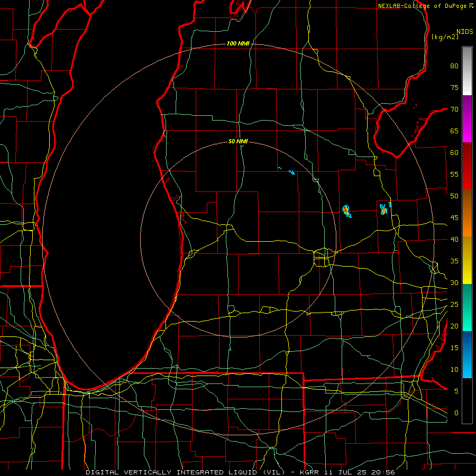
Task: Click the VIL storm cell with red core
Action: (346, 211)
